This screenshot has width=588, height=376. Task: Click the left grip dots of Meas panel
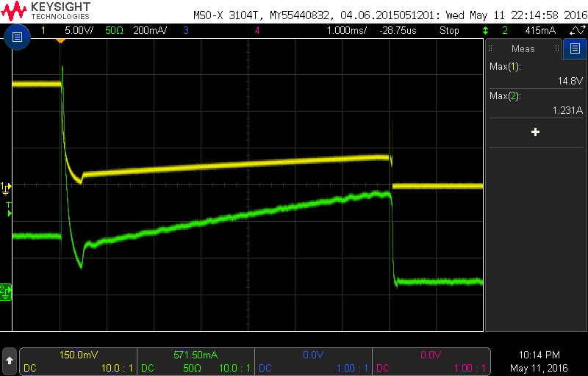[x=490, y=48]
